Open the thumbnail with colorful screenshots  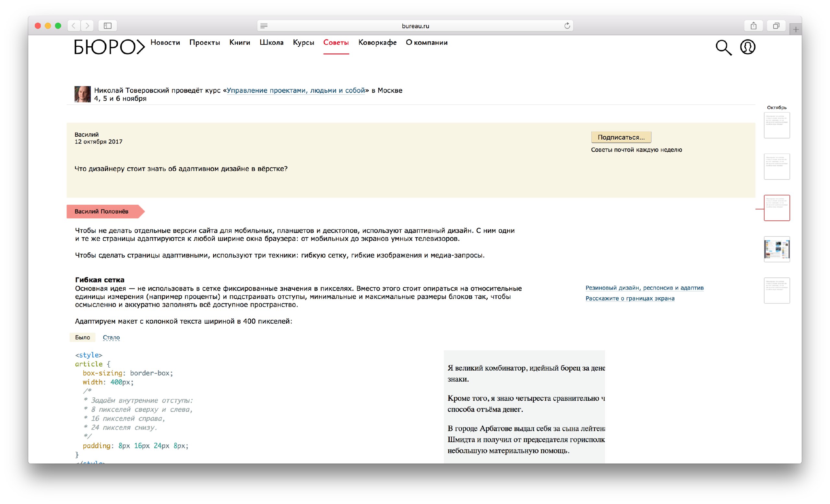[777, 249]
